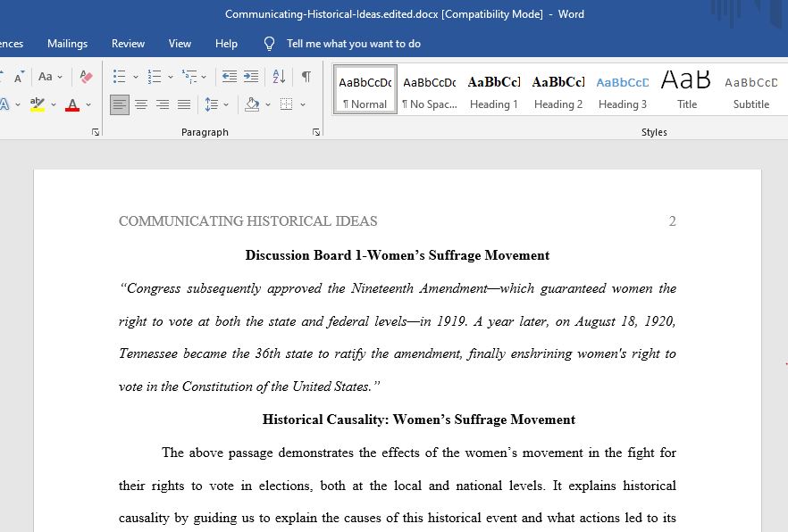The width and height of the screenshot is (788, 532).
Task: Expand the numbering library dropdown arrow
Action: [x=171, y=77]
